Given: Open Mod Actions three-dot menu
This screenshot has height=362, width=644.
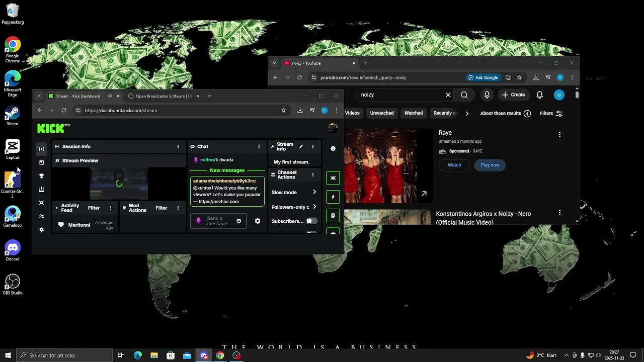Looking at the screenshot, I should click(x=178, y=208).
